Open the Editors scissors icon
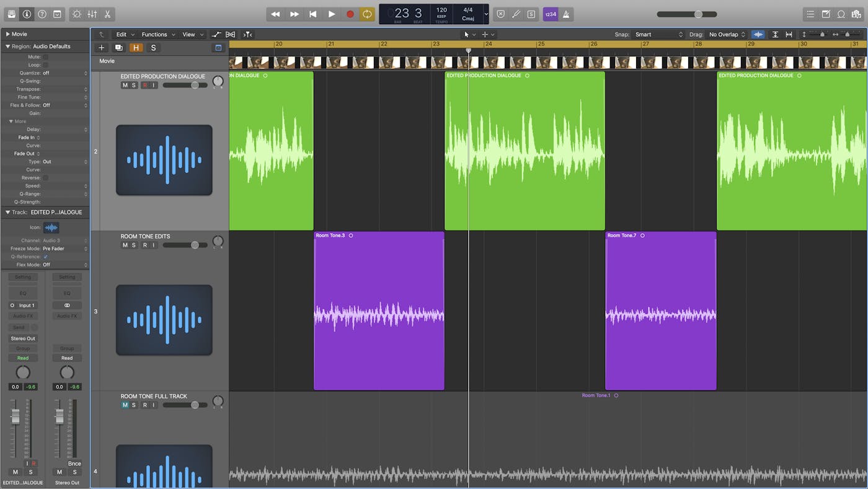 (107, 14)
